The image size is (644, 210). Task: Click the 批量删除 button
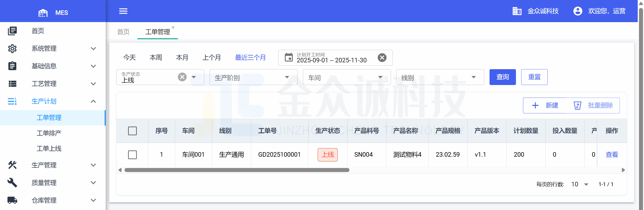click(x=593, y=105)
